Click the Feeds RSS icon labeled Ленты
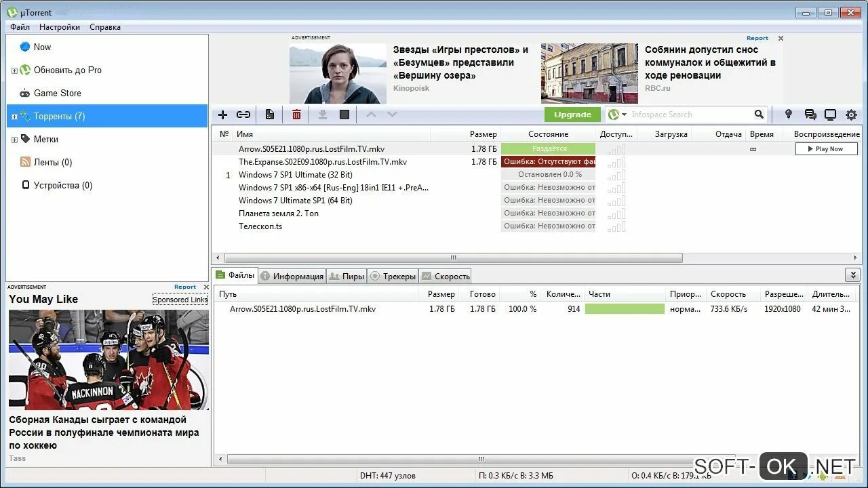 click(25, 162)
